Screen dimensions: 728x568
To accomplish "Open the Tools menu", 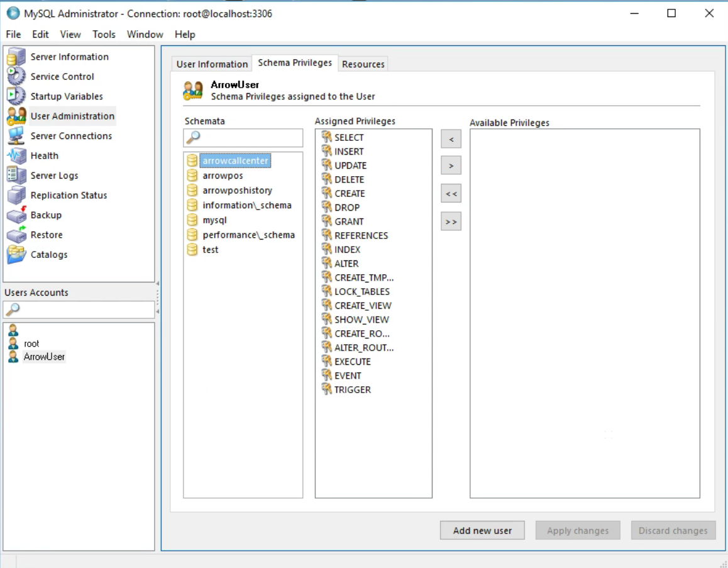I will click(x=104, y=35).
